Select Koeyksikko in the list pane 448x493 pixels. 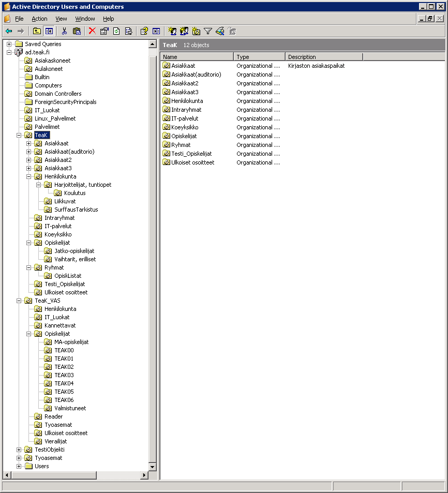[185, 127]
